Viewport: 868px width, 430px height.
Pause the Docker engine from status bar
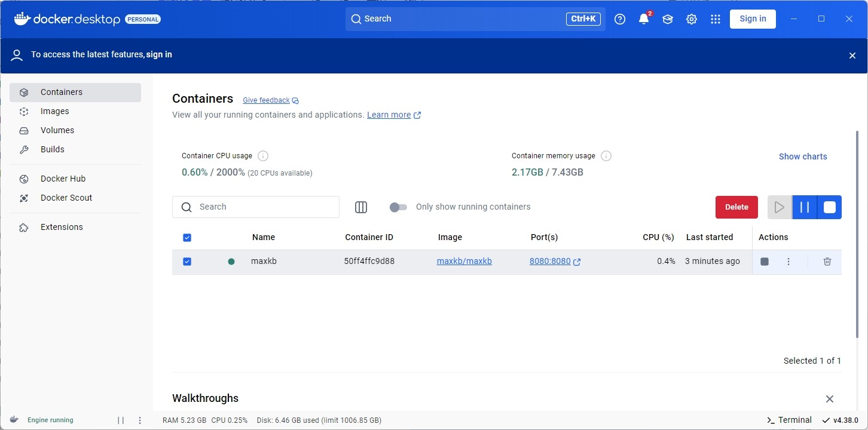click(x=121, y=420)
